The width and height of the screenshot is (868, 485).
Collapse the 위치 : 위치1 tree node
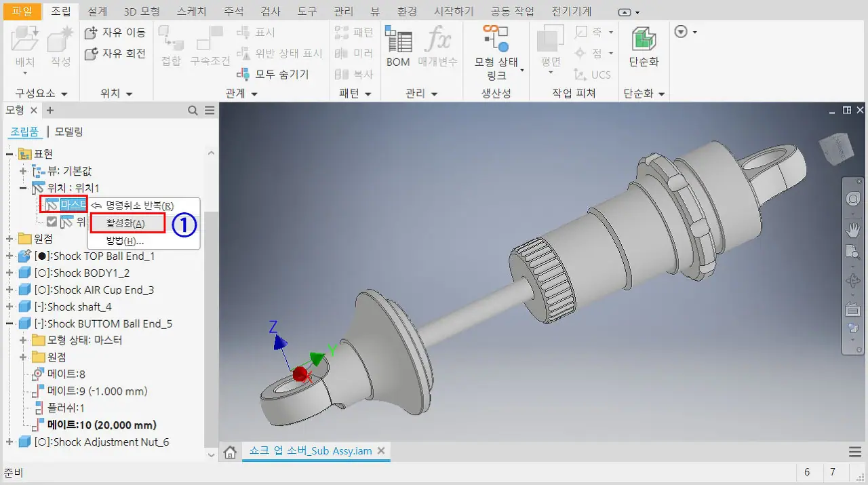point(23,188)
